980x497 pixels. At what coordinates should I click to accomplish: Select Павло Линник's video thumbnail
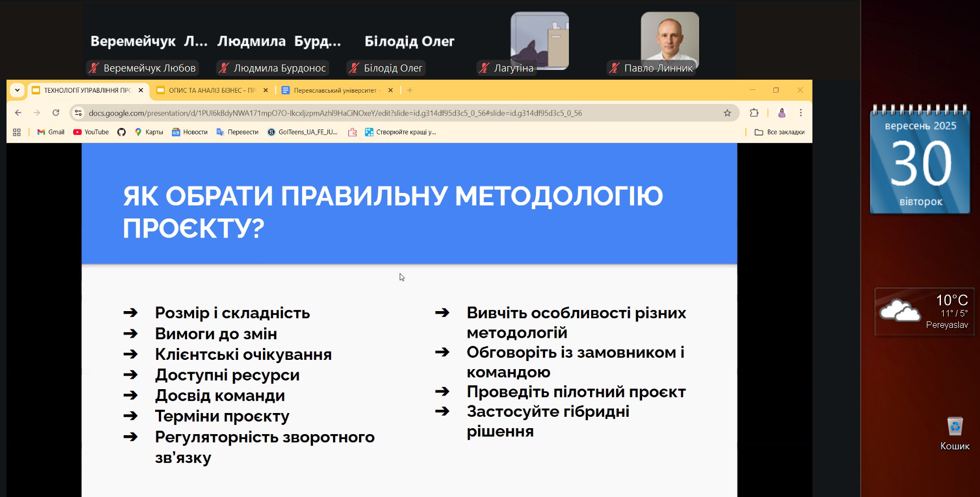point(669,40)
